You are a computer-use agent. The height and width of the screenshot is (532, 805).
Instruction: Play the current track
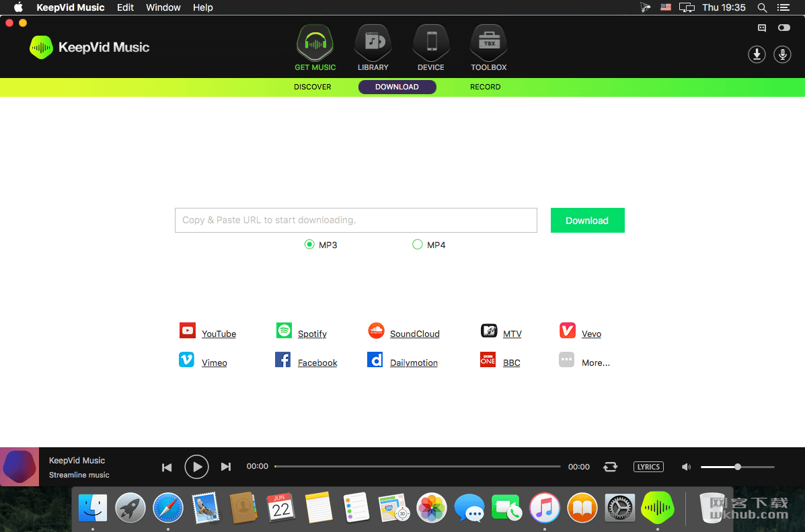(196, 467)
